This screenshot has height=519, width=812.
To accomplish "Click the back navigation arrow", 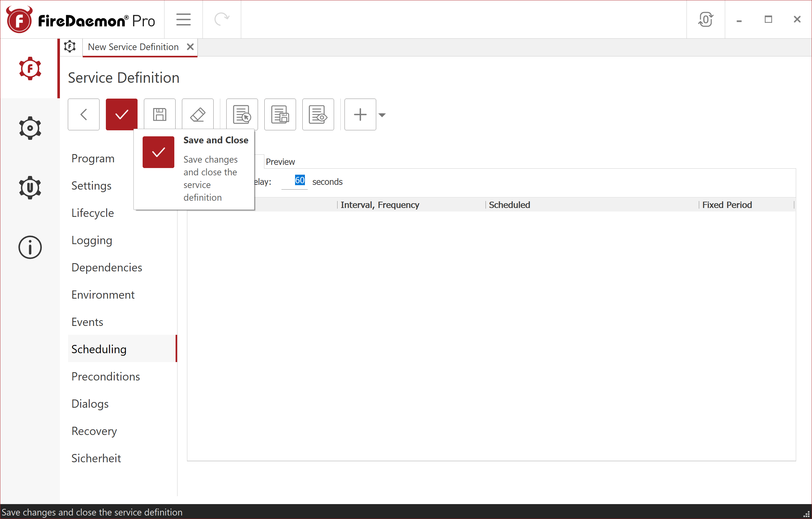I will 83,114.
